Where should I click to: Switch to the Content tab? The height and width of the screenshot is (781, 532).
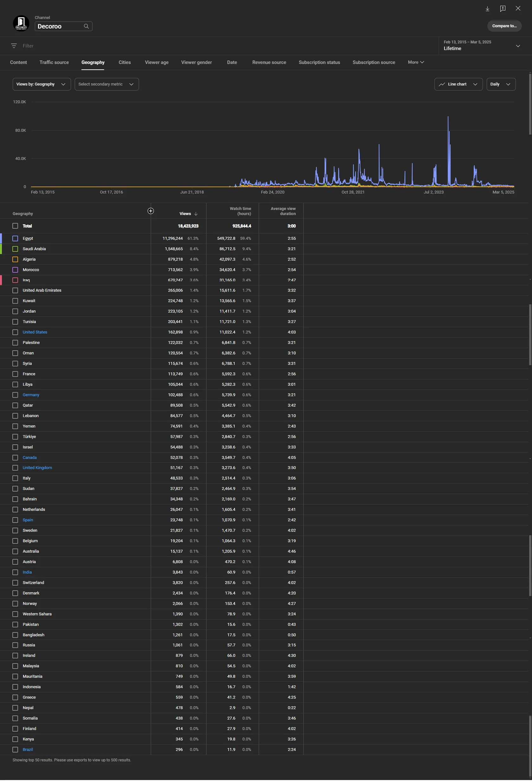[18, 62]
